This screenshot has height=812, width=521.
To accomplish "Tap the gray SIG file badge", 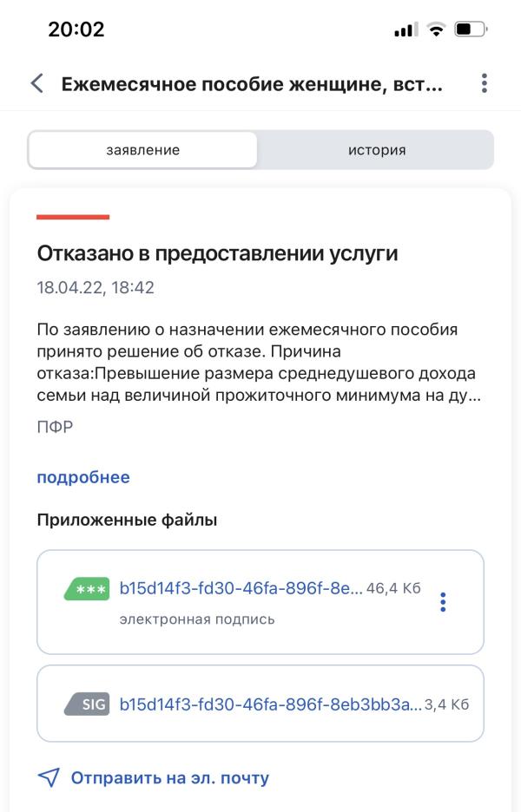I will click(87, 704).
